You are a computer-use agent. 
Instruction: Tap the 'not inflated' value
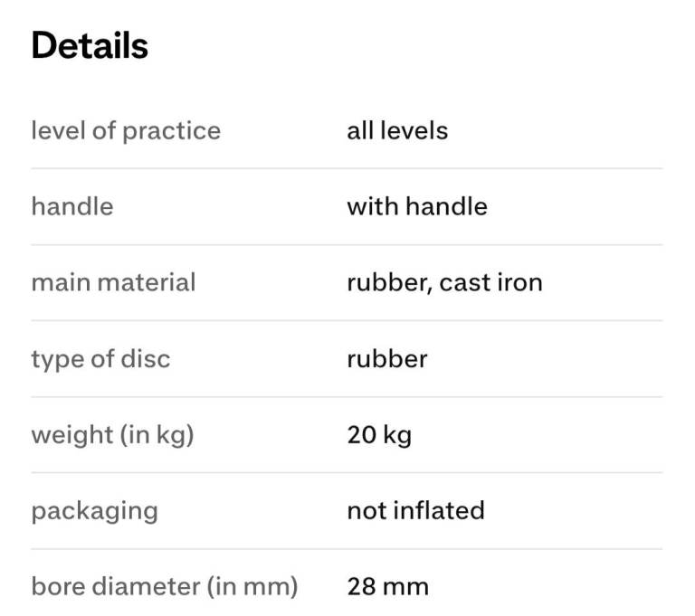415,510
